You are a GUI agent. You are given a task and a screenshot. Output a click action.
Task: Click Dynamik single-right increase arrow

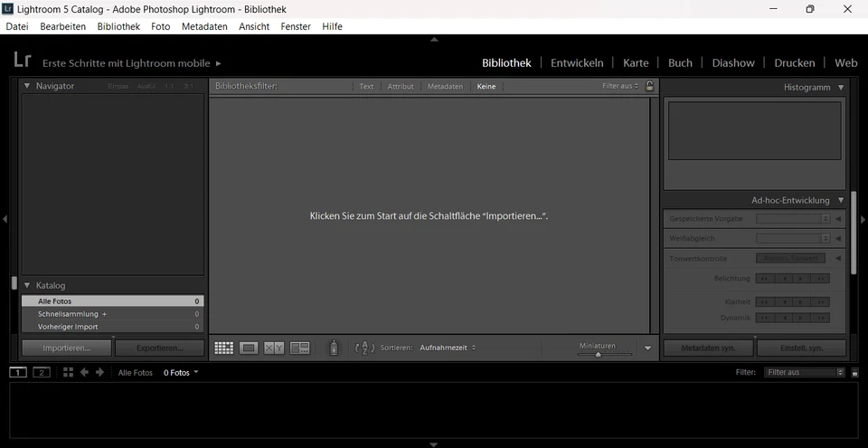(x=802, y=319)
